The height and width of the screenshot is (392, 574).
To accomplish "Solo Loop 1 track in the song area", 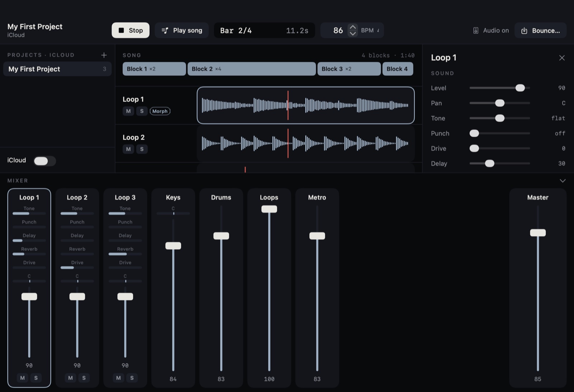I will click(x=142, y=111).
